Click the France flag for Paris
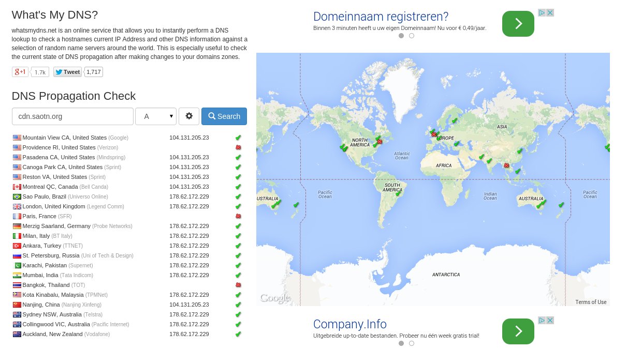 point(17,216)
